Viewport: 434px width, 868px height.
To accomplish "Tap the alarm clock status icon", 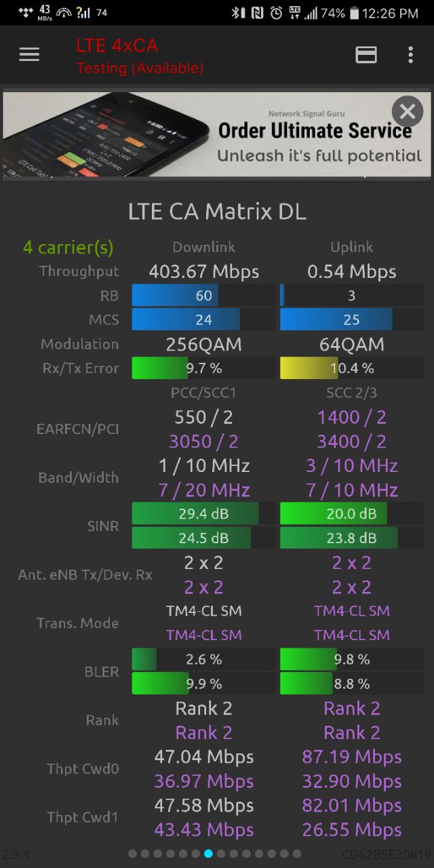I will click(x=276, y=13).
